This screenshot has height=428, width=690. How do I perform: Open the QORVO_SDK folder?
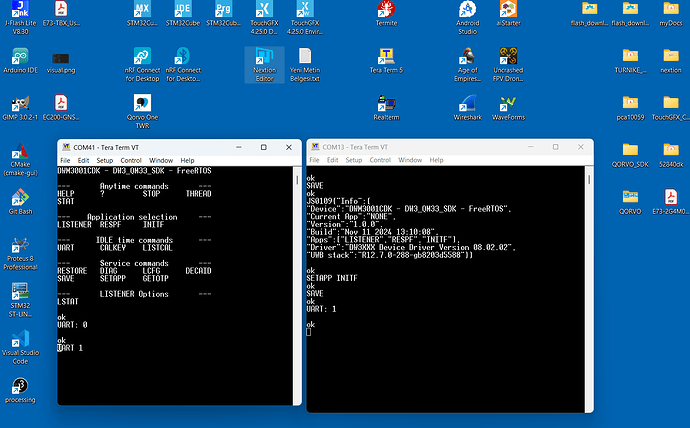(x=630, y=155)
